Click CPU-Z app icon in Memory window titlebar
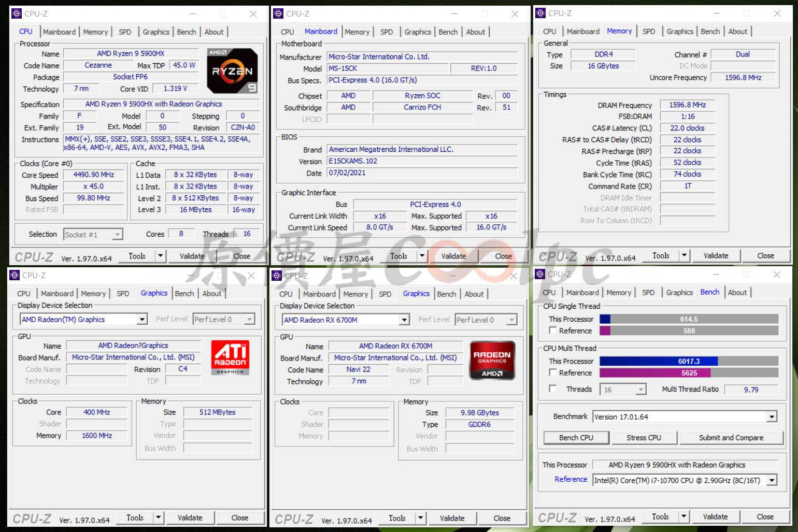This screenshot has width=798, height=532. [540, 13]
